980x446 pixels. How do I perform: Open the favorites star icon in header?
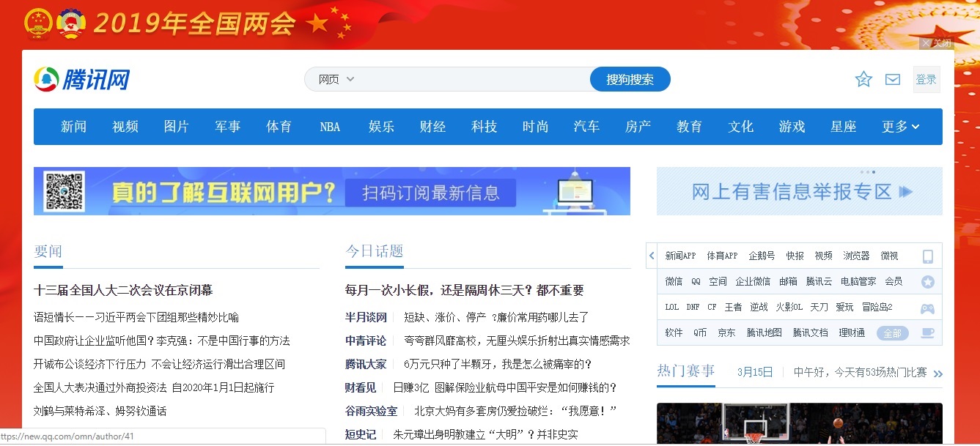coord(863,79)
